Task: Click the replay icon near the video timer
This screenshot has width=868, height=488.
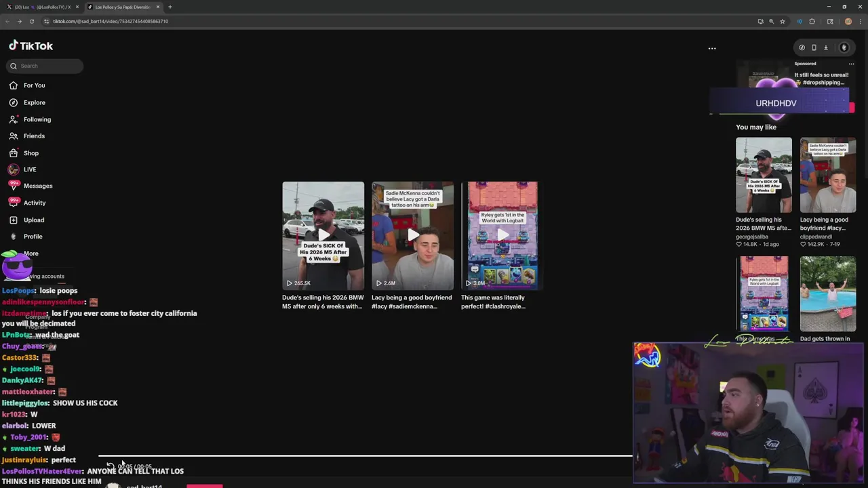Action: coord(111,466)
